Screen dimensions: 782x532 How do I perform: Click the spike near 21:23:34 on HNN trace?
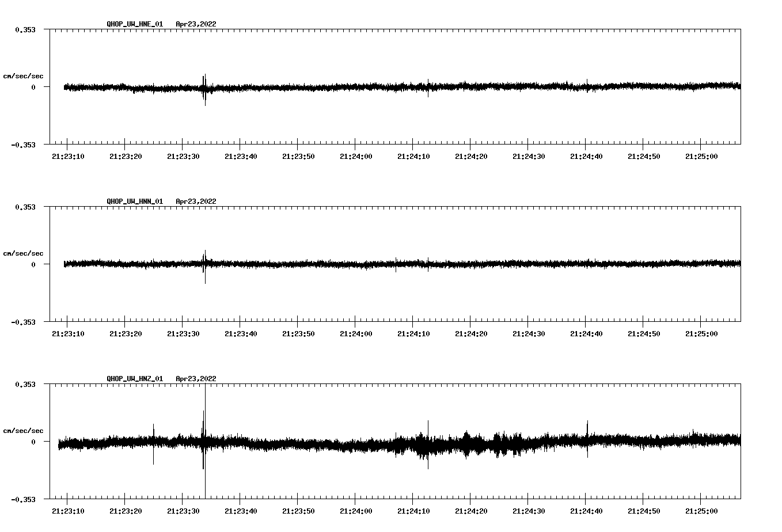click(204, 267)
